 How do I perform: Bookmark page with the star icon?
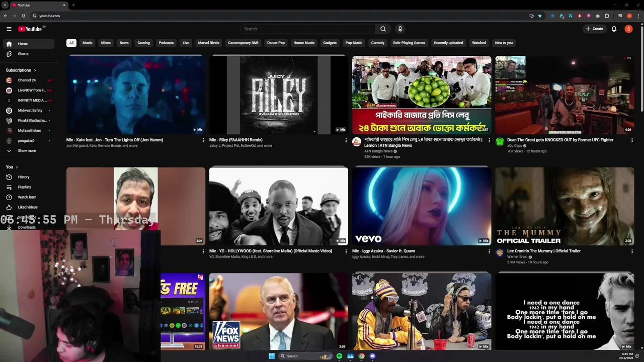click(x=540, y=16)
